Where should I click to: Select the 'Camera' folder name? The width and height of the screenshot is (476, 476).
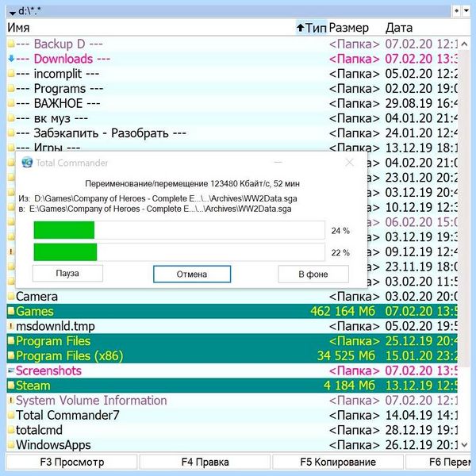tap(36, 297)
